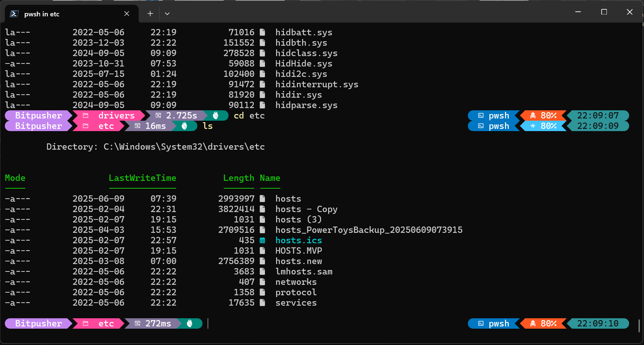Screen dimensions: 644x345
Task: Click the Mode column header
Action: (15, 178)
